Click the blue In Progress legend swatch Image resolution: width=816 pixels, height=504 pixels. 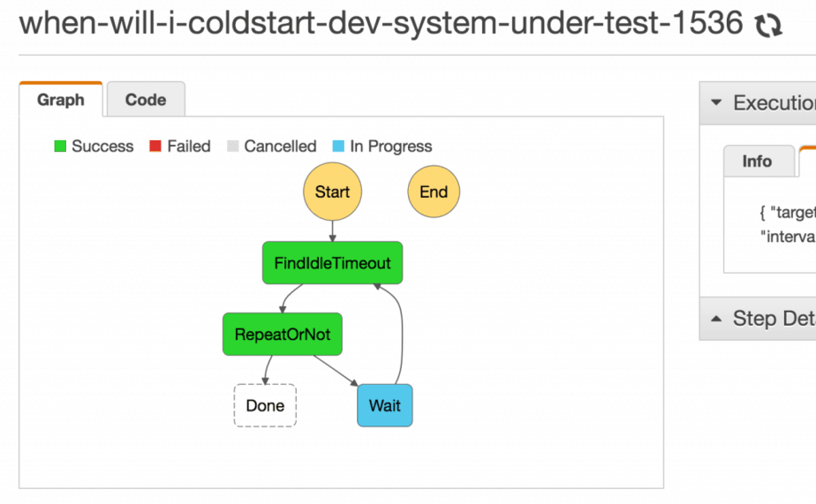tap(339, 147)
